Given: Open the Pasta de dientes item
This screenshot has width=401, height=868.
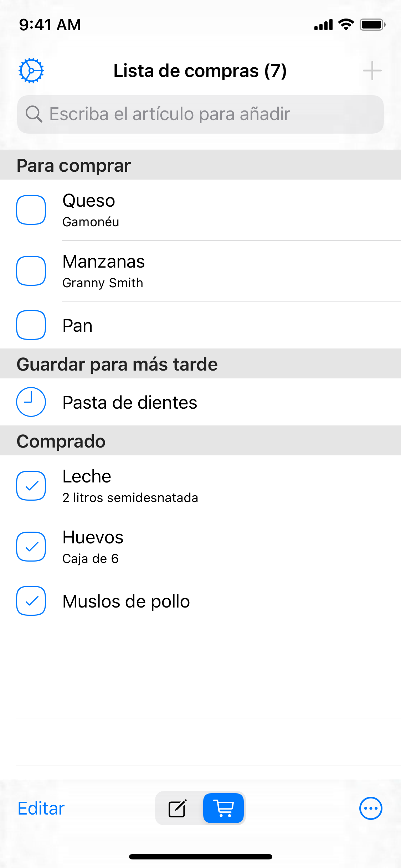Looking at the screenshot, I should [130, 403].
